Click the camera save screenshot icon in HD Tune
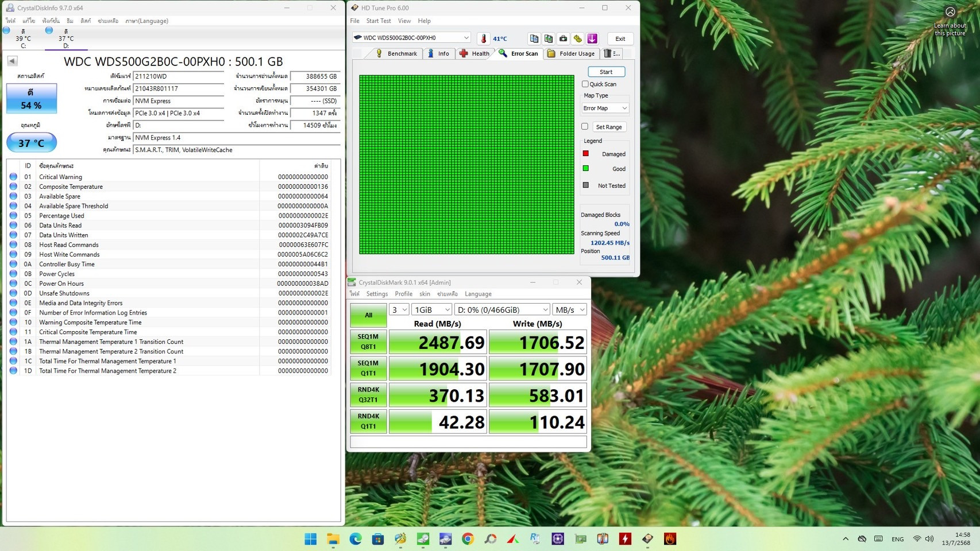980x551 pixels. 563,38
